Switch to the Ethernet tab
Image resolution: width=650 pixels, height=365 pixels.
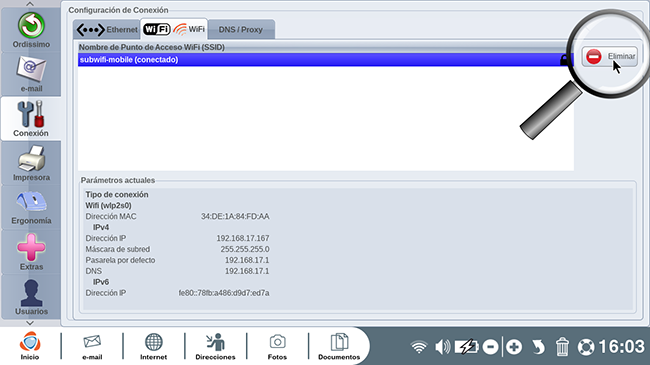coord(107,30)
